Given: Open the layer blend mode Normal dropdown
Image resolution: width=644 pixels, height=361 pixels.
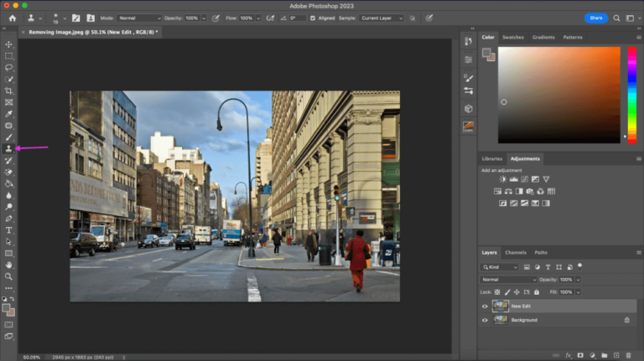Looking at the screenshot, I should [x=508, y=279].
